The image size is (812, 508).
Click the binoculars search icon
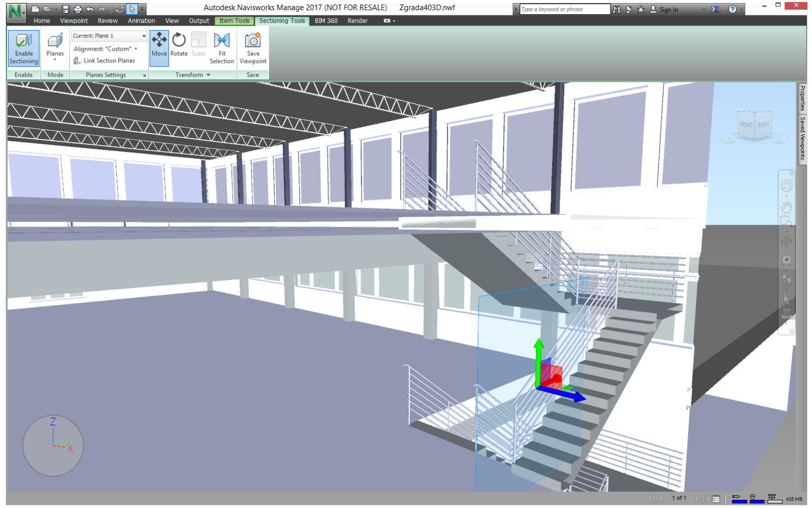pyautogui.click(x=617, y=9)
